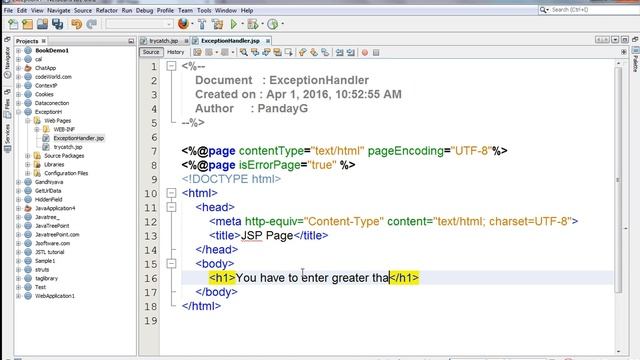Click the Stop Macro Recording square icon
The height and width of the screenshot is (360, 640).
pos(376,52)
